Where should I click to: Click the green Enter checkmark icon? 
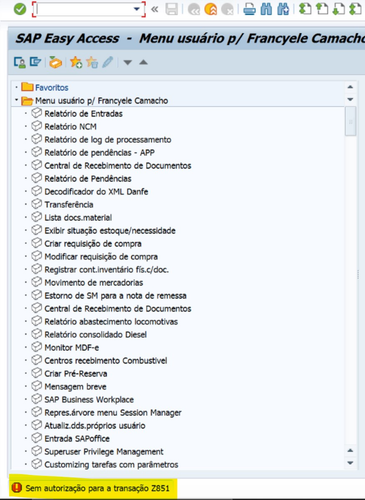(x=20, y=9)
